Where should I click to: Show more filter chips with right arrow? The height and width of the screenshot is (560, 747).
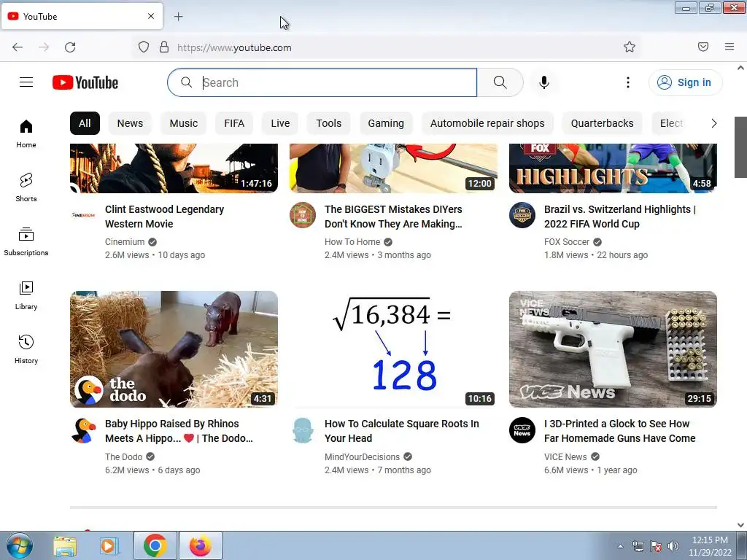pyautogui.click(x=713, y=123)
